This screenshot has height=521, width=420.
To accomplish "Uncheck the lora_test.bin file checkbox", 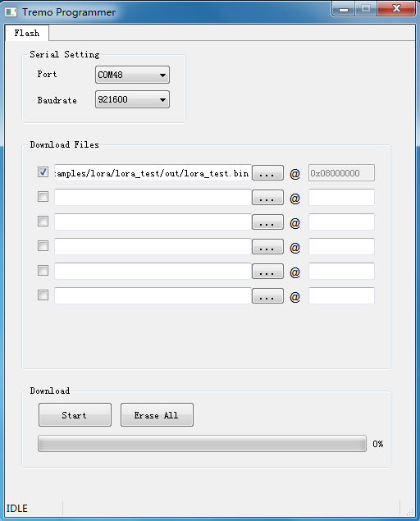I will 43,172.
